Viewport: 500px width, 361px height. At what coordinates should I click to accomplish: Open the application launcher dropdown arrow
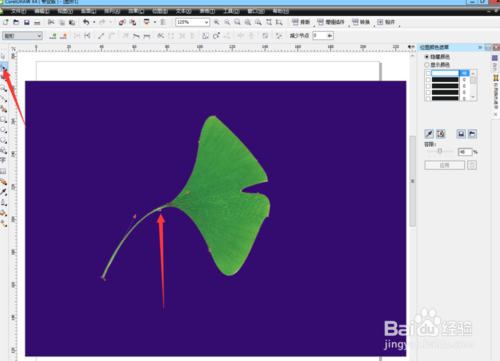[155, 22]
